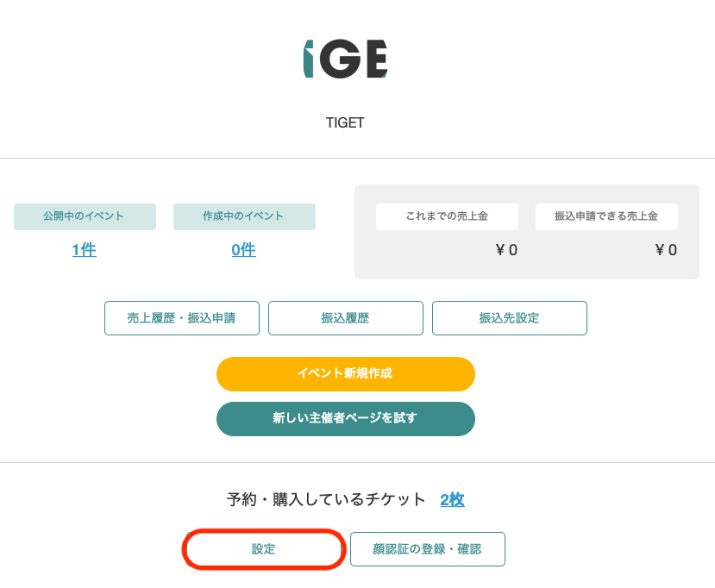Click the 0件 link under draft events

[x=244, y=248]
